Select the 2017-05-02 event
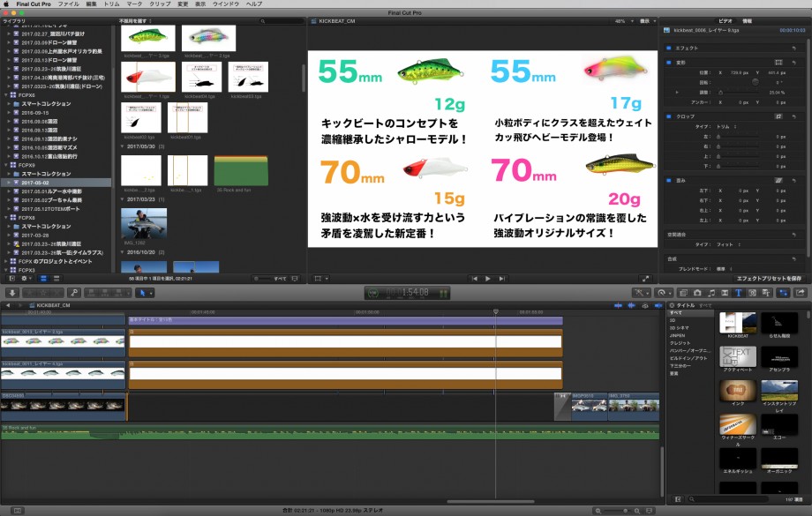Viewport: 812px width, 516px height. pyautogui.click(x=56, y=183)
